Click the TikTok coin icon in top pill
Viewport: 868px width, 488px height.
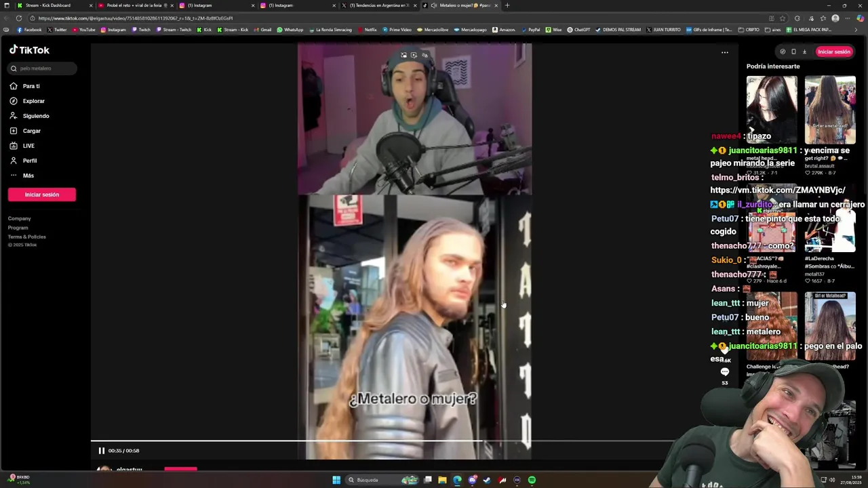click(x=783, y=52)
